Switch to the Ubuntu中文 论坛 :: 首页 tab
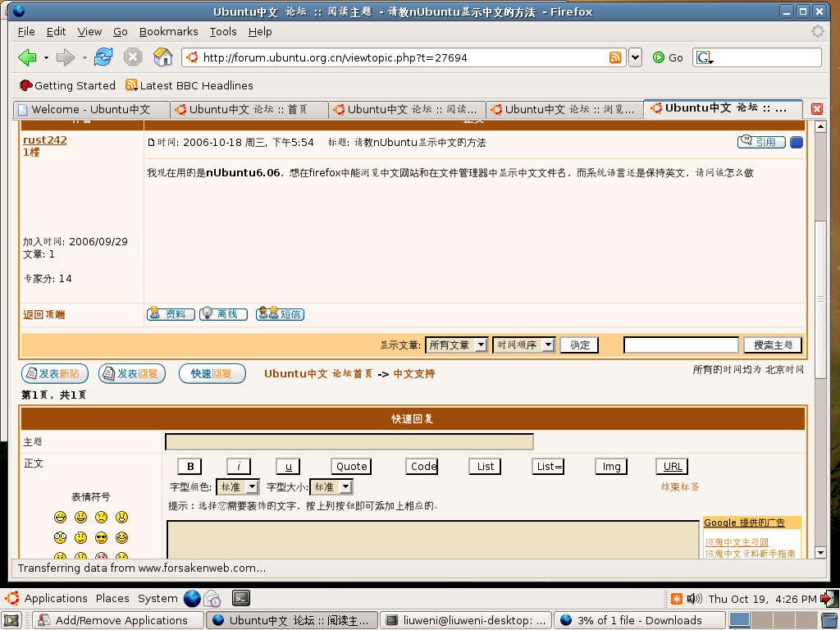The height and width of the screenshot is (630, 840). click(249, 109)
